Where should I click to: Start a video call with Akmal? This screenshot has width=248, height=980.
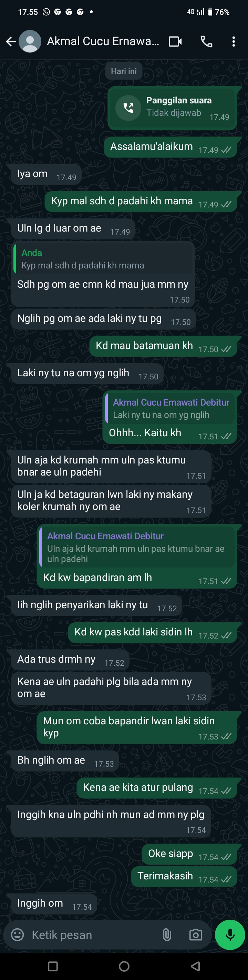[x=175, y=41]
